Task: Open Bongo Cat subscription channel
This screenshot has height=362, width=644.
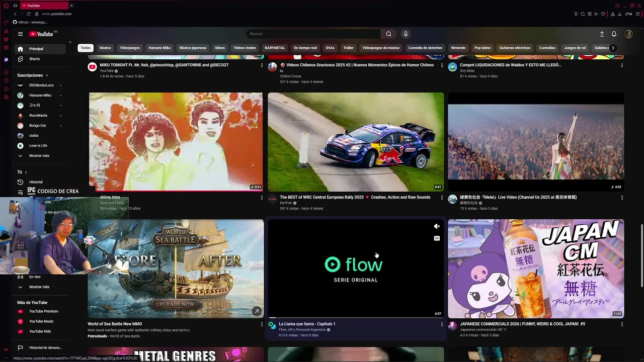Action: tap(40, 126)
